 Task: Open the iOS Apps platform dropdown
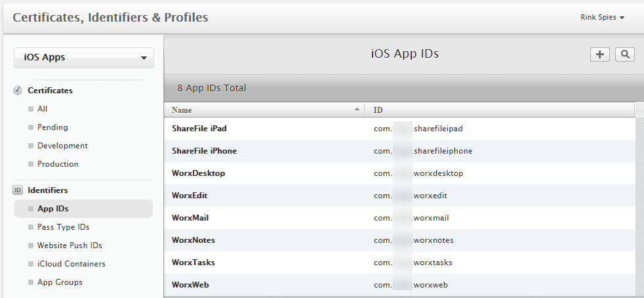[x=84, y=58]
